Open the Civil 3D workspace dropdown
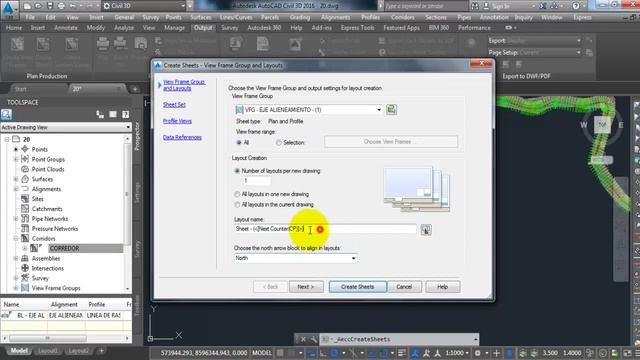The image size is (640, 360). (x=143, y=6)
